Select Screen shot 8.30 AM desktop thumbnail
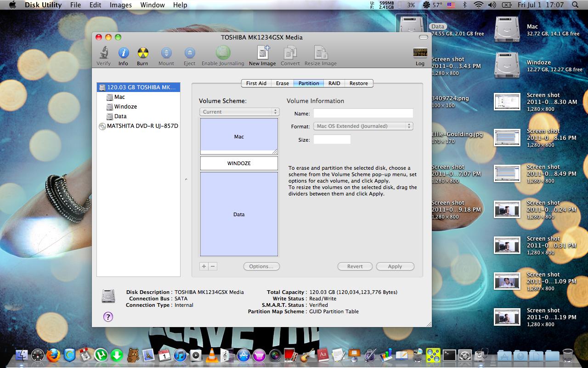The height and width of the screenshot is (368, 588). 507,101
